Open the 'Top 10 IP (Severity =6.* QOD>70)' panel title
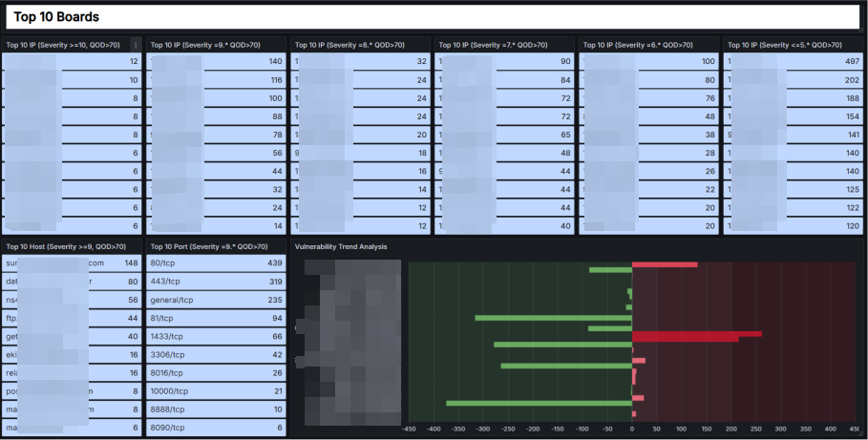 pyautogui.click(x=638, y=45)
